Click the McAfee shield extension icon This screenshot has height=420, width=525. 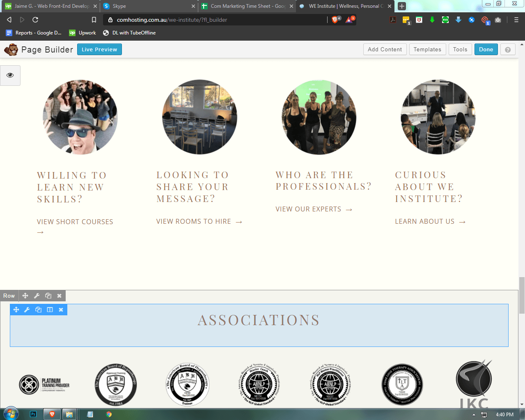point(419,20)
